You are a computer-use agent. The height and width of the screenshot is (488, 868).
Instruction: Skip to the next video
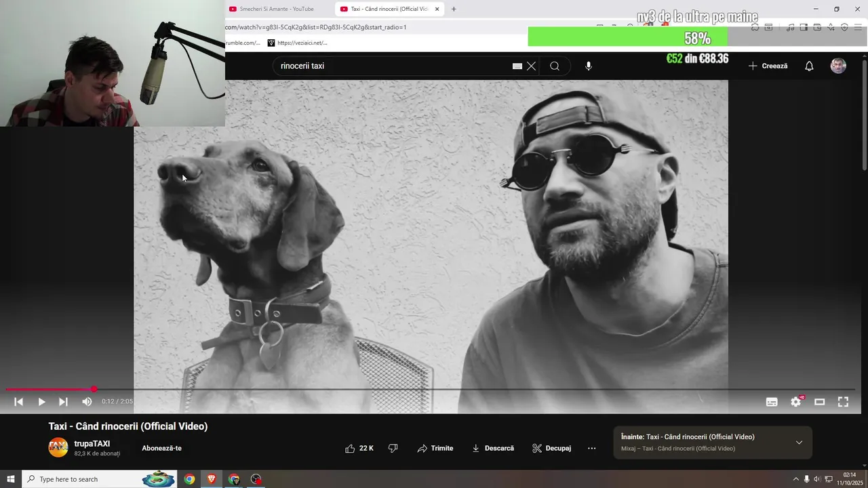click(63, 402)
